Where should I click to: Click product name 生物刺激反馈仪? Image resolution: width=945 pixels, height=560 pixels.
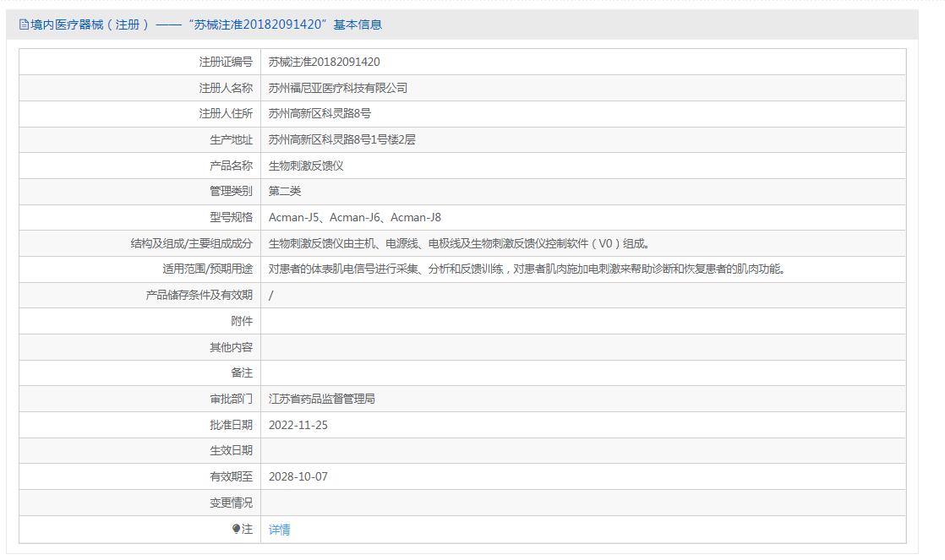[x=306, y=166]
